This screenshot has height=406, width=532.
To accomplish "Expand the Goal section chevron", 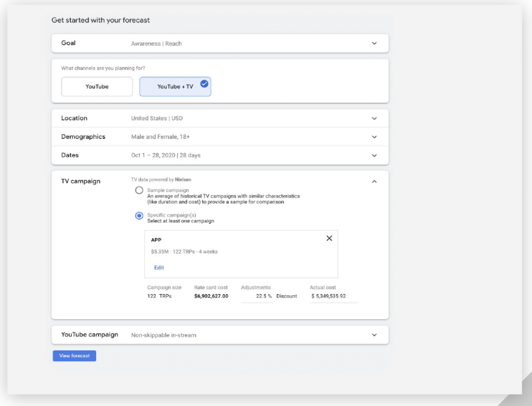I will pyautogui.click(x=374, y=44).
